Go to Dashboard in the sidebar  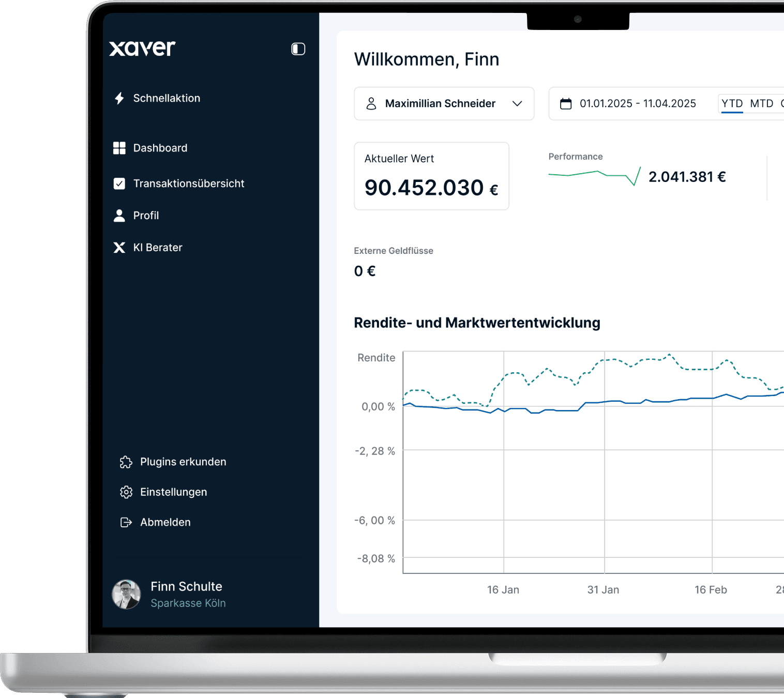click(x=160, y=148)
